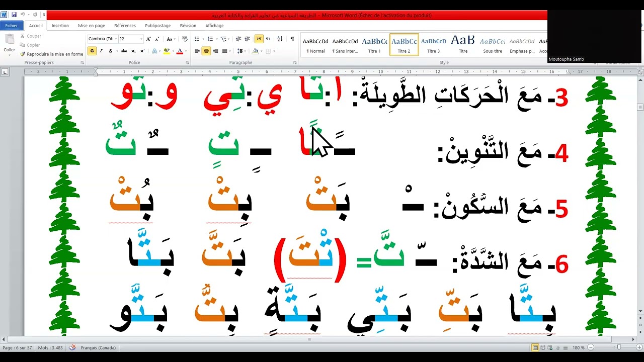This screenshot has width=644, height=362.
Task: Apply superscript formatting
Action: pyautogui.click(x=142, y=51)
